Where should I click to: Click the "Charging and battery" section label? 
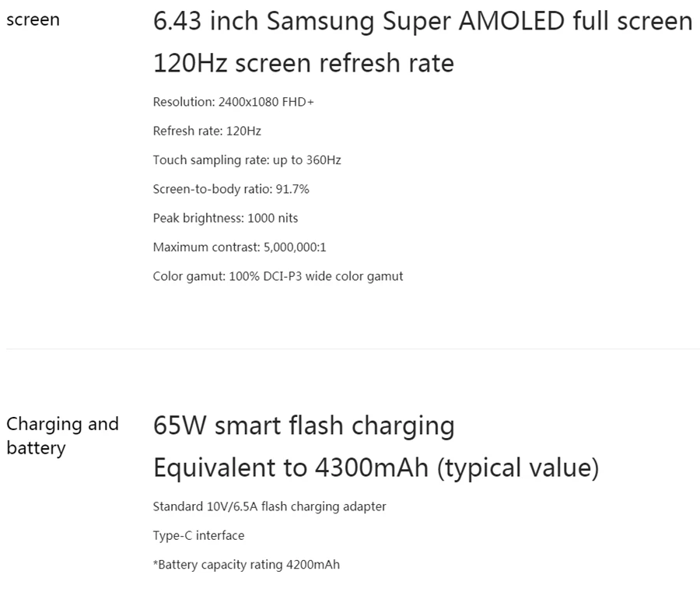pyautogui.click(x=62, y=436)
